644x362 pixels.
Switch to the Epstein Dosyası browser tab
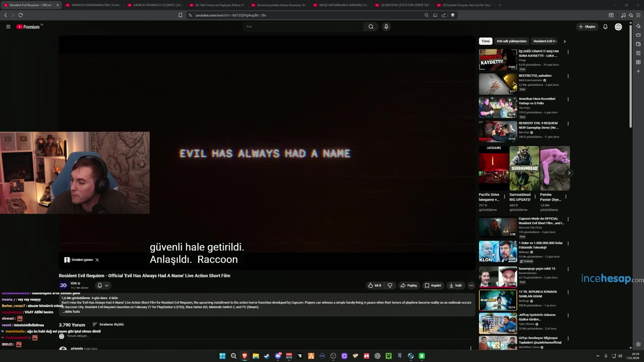[x=464, y=5]
